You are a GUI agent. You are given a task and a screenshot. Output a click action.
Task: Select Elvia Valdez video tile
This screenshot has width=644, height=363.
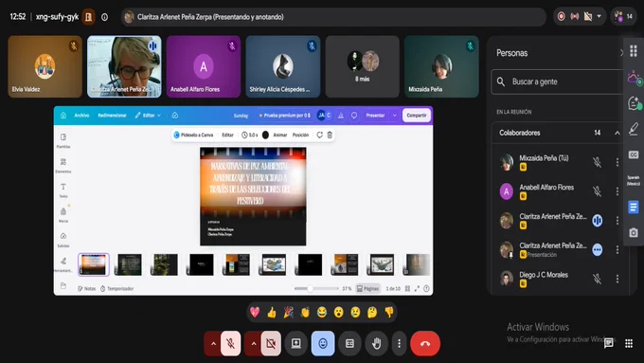[x=45, y=66]
